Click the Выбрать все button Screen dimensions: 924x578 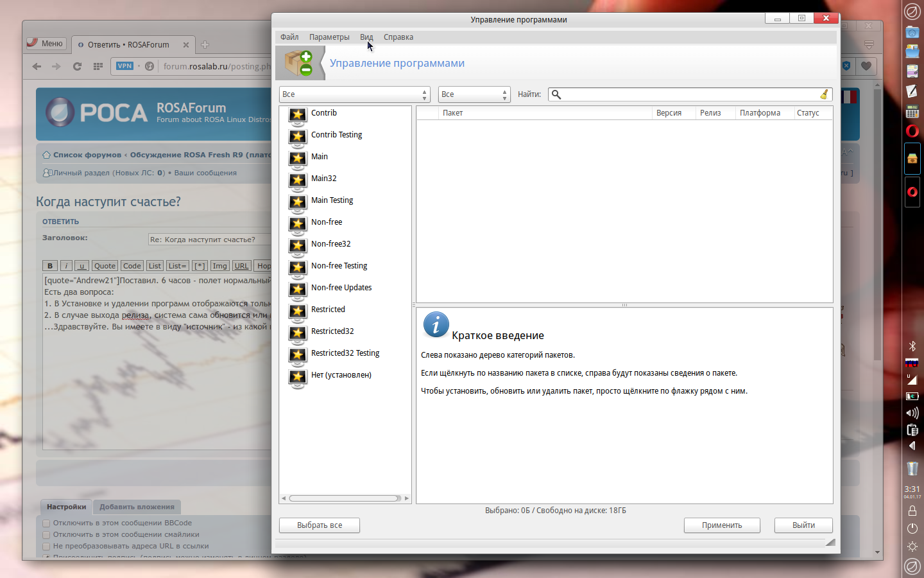[319, 525]
